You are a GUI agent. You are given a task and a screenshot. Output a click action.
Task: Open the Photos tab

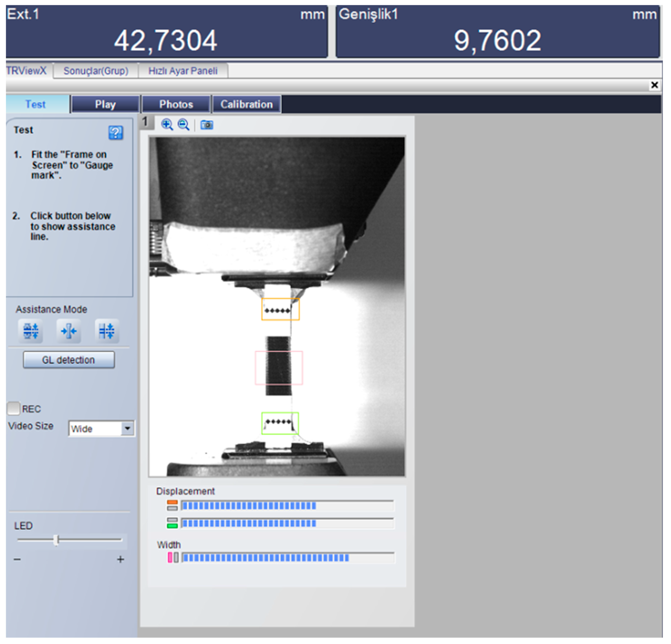tap(176, 104)
